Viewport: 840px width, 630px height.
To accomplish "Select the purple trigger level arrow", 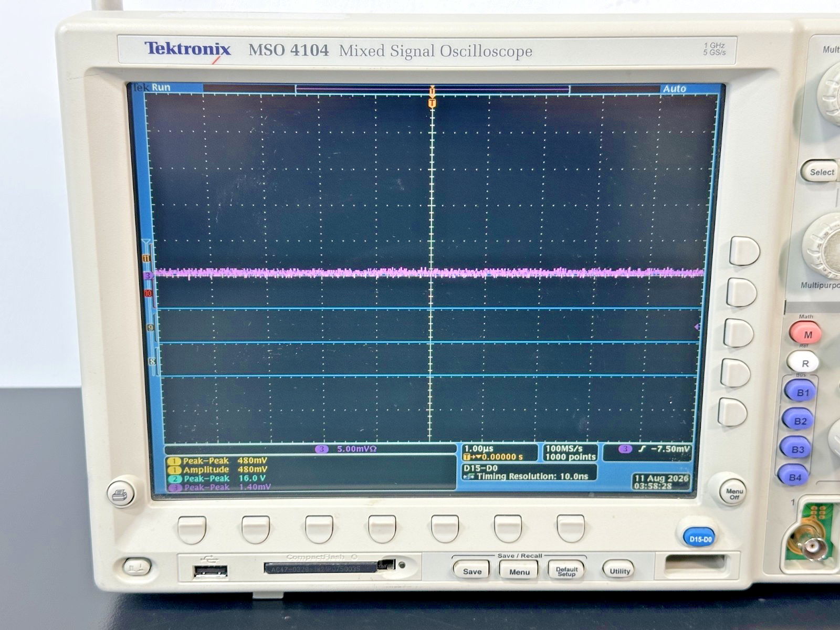I will click(x=697, y=327).
